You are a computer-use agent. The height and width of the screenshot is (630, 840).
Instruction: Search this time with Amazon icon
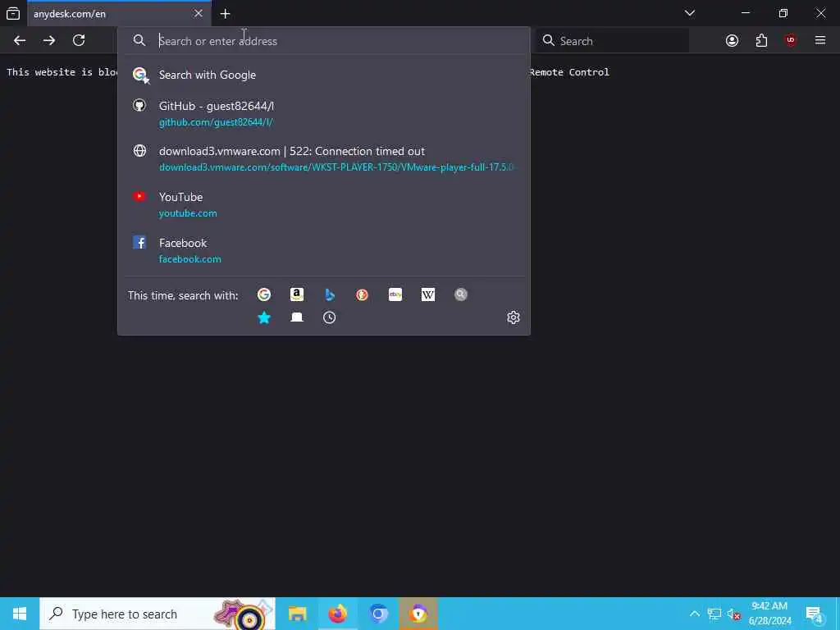(x=297, y=294)
